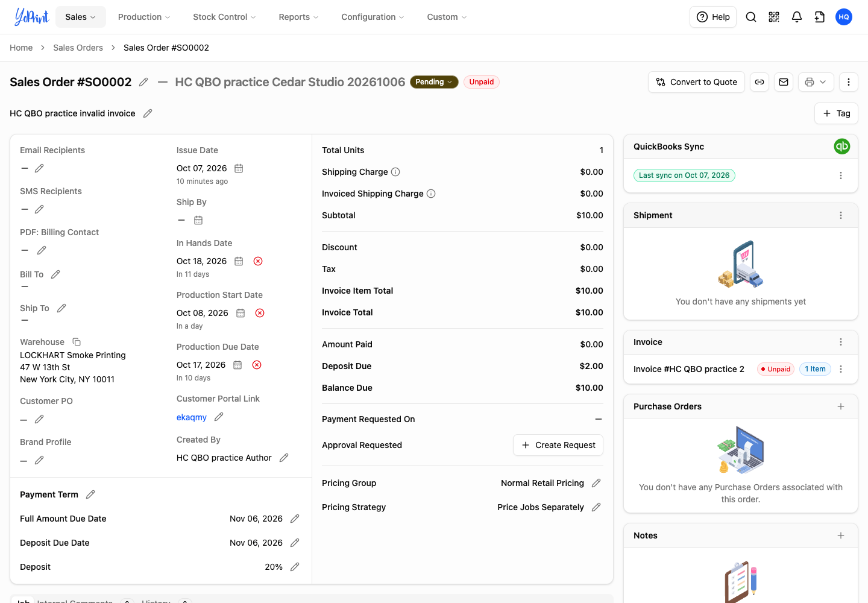Click the file import icon in header
Viewport: 868px width, 603px height.
(x=820, y=17)
